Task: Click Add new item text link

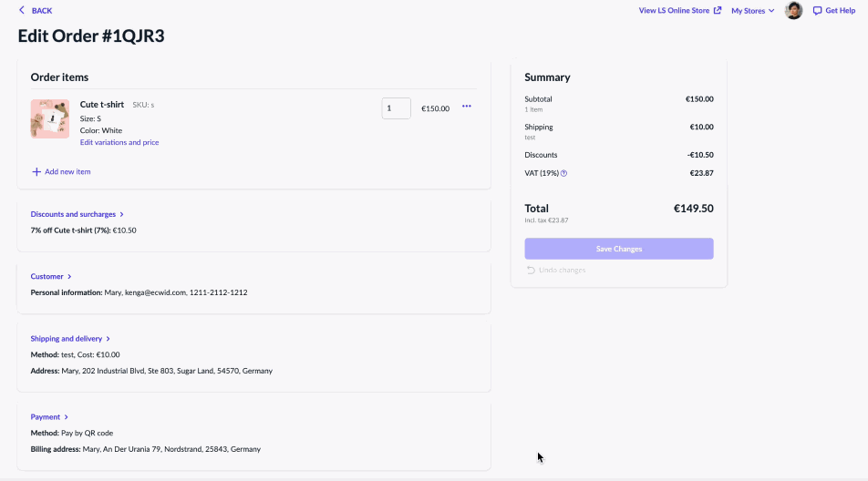Action: [x=67, y=172]
